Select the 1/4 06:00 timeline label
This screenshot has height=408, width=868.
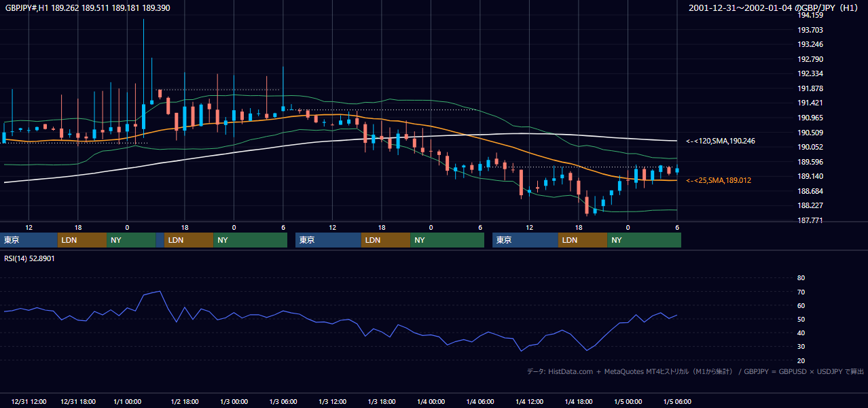point(480,401)
